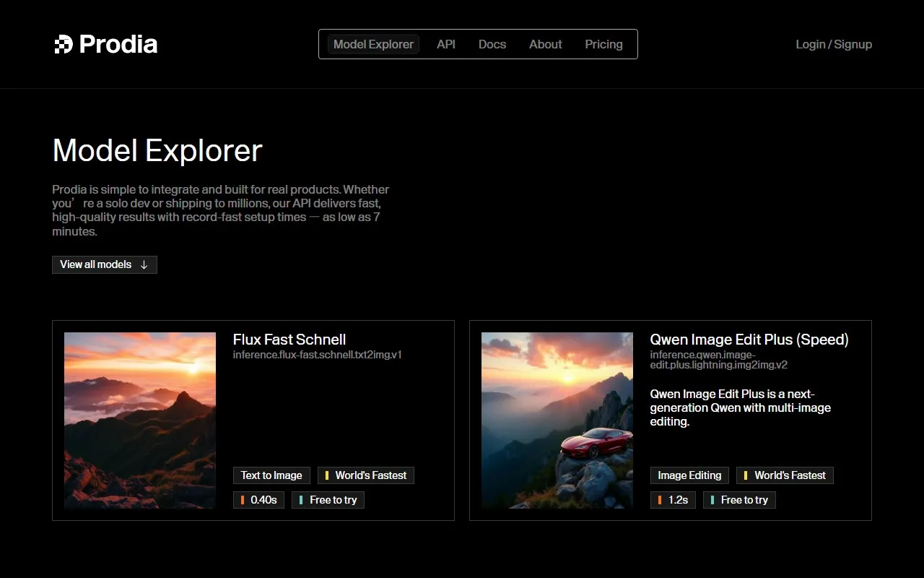Click Free to try on Flux card

pos(328,500)
